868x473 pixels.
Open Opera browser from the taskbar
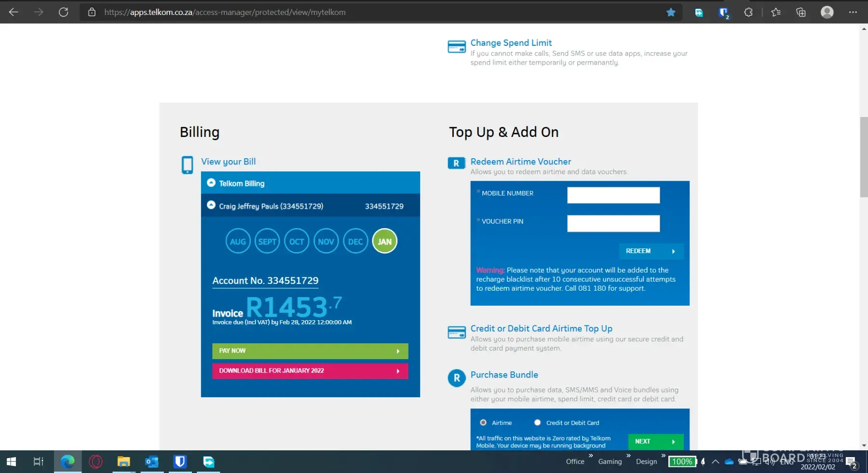coord(95,462)
